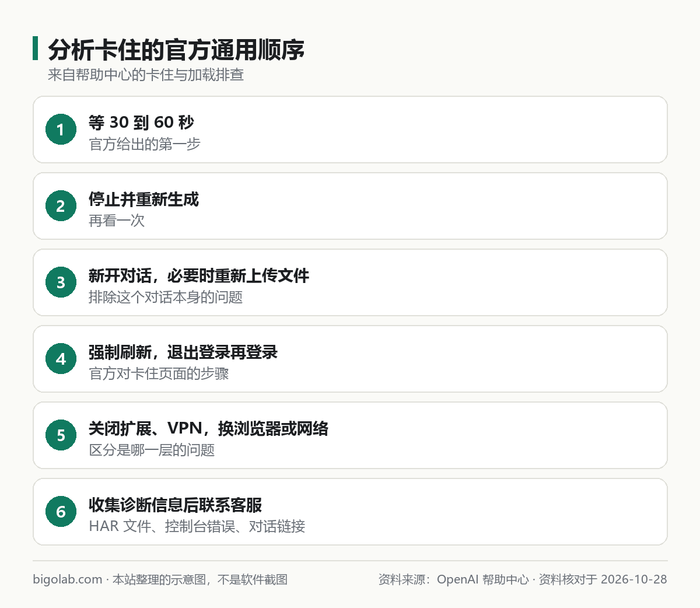Click the number 1 step badge
The image size is (700, 608).
[x=61, y=130]
